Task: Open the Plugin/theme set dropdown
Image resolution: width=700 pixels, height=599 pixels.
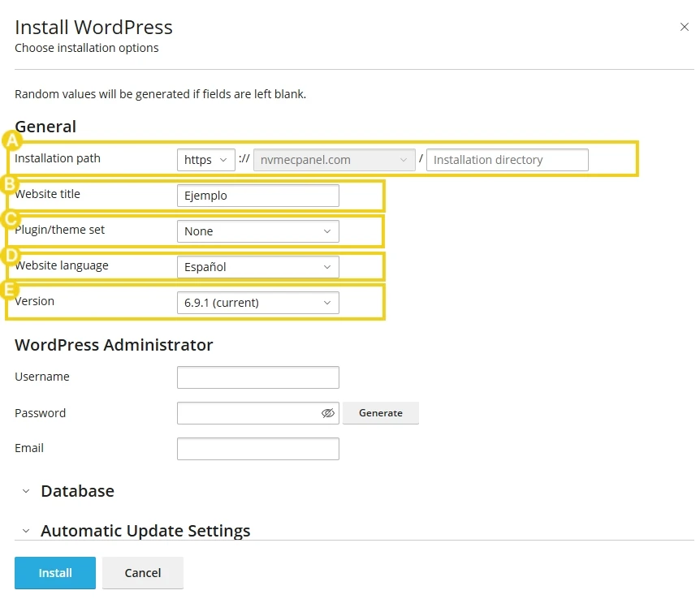Action: tap(257, 231)
